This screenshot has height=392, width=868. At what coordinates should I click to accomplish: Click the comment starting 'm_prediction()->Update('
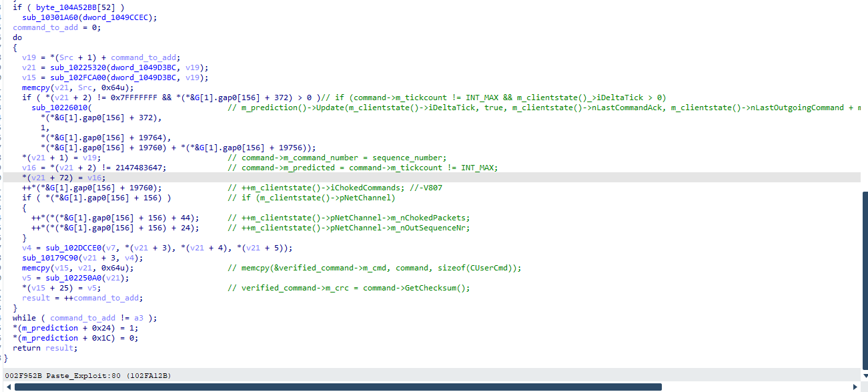coord(544,108)
